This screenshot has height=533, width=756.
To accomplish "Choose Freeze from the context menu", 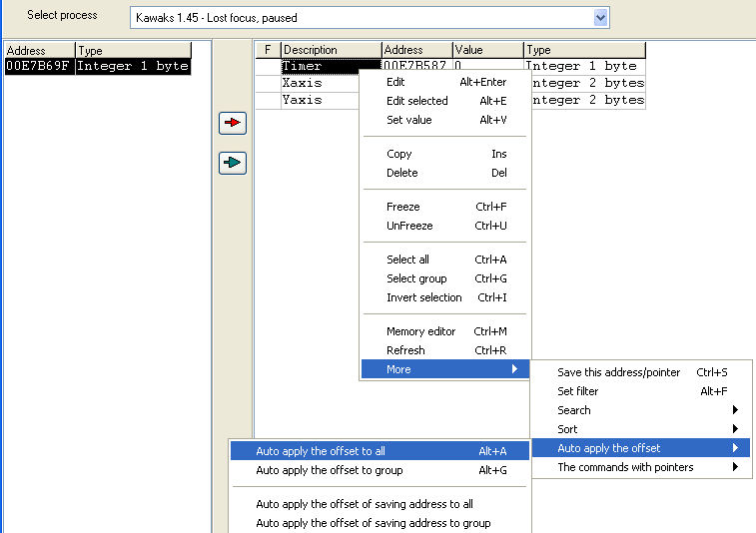I will 445,207.
